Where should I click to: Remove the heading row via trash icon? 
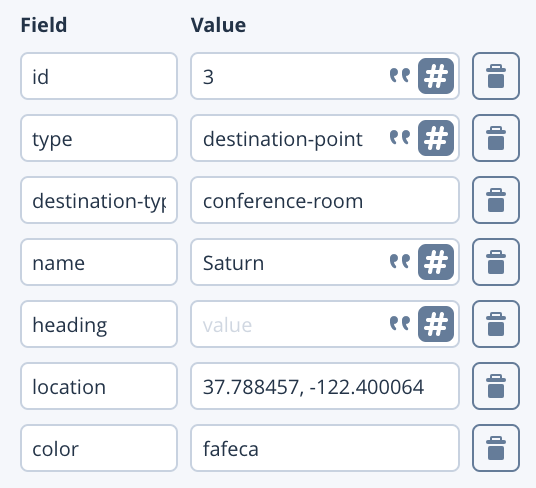496,324
